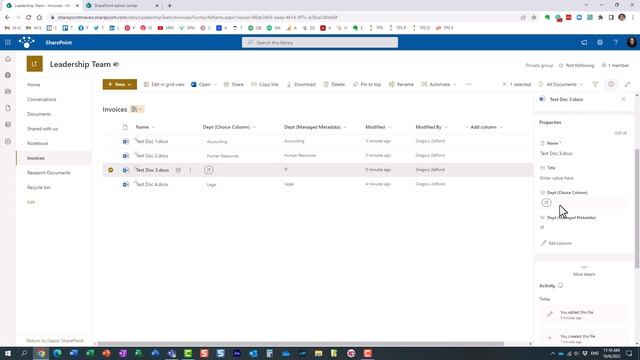Screen dimensions: 640x360
Task: Deselect the Test Doc 3.docx row checkbox
Action: point(111,170)
